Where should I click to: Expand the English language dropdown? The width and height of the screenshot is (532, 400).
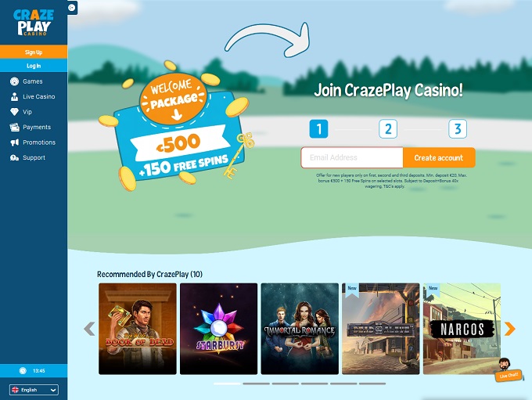(34, 390)
